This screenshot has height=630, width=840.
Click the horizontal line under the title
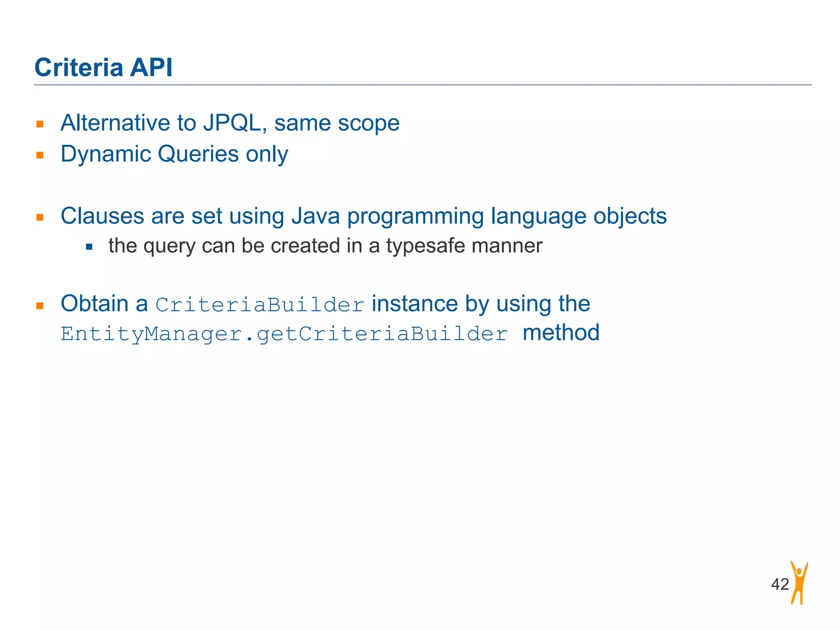(422, 85)
